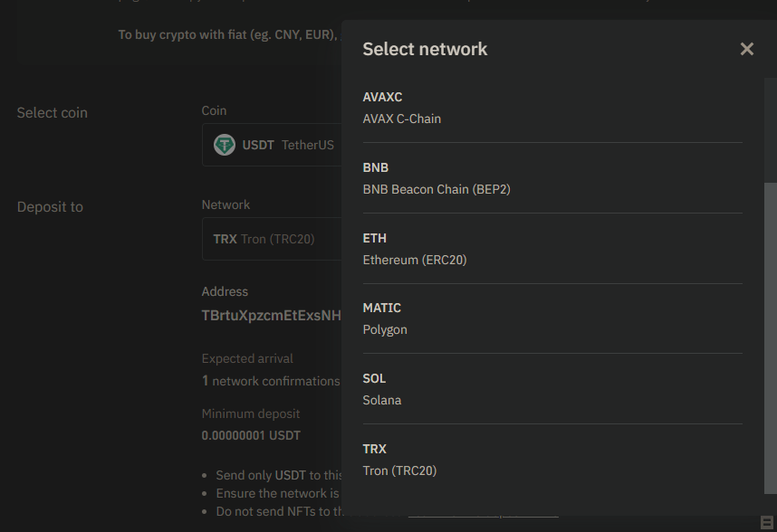The image size is (777, 532).
Task: Click the USDT TetherUS coin icon
Action: pyautogui.click(x=224, y=145)
